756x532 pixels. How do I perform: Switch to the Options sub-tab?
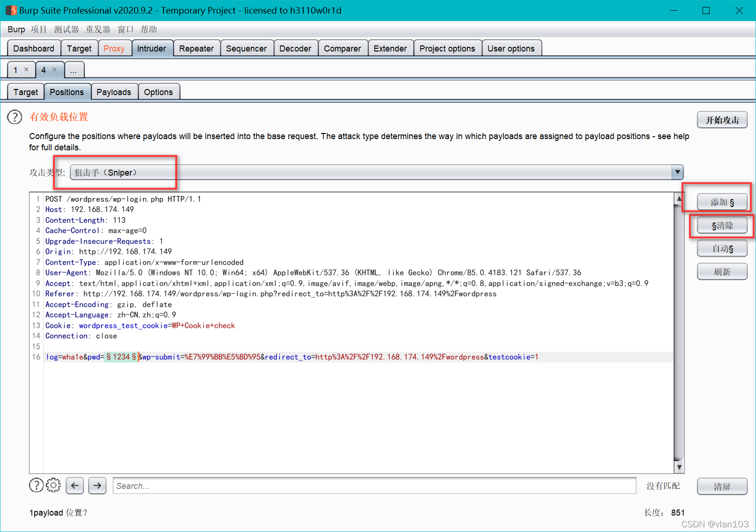point(158,92)
